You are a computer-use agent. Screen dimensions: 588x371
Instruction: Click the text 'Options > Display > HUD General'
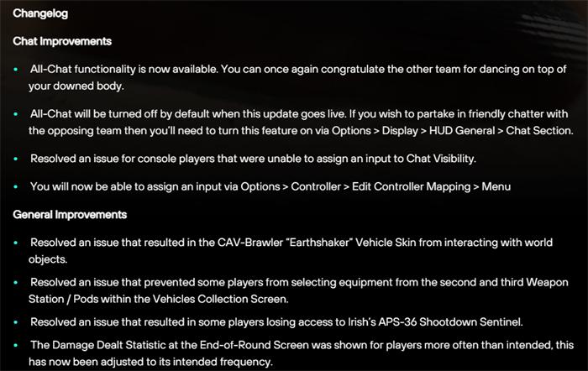pos(413,131)
